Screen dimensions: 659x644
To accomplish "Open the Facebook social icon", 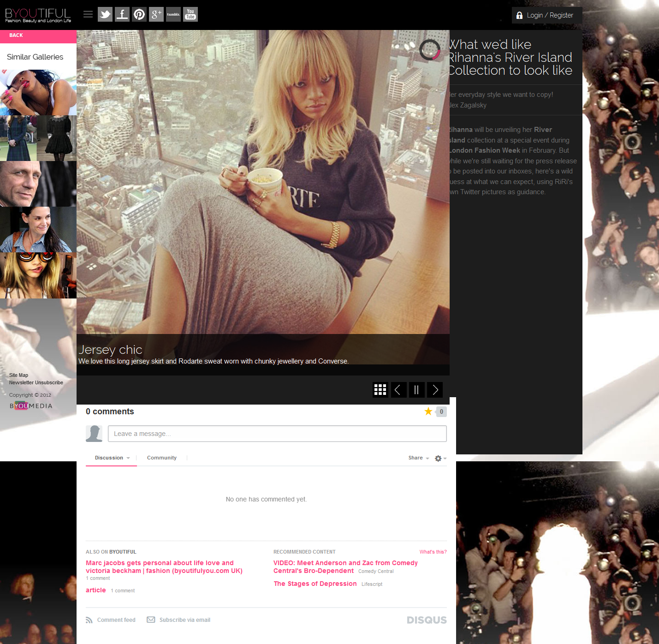I will pyautogui.click(x=122, y=14).
